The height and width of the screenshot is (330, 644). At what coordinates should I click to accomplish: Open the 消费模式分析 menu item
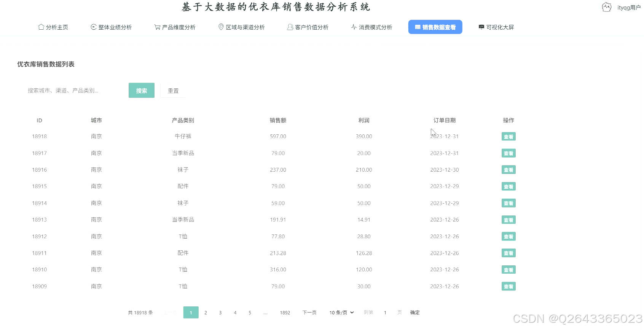click(x=372, y=27)
